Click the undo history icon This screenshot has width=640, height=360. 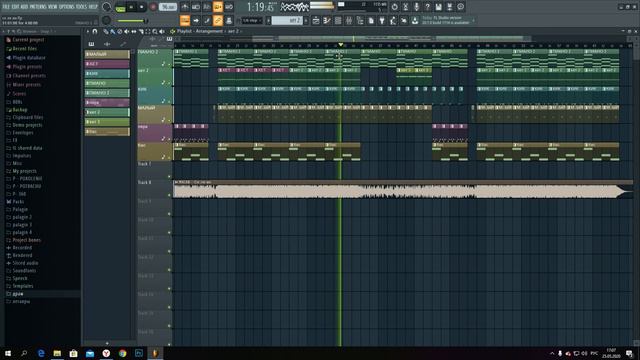coord(394,7)
